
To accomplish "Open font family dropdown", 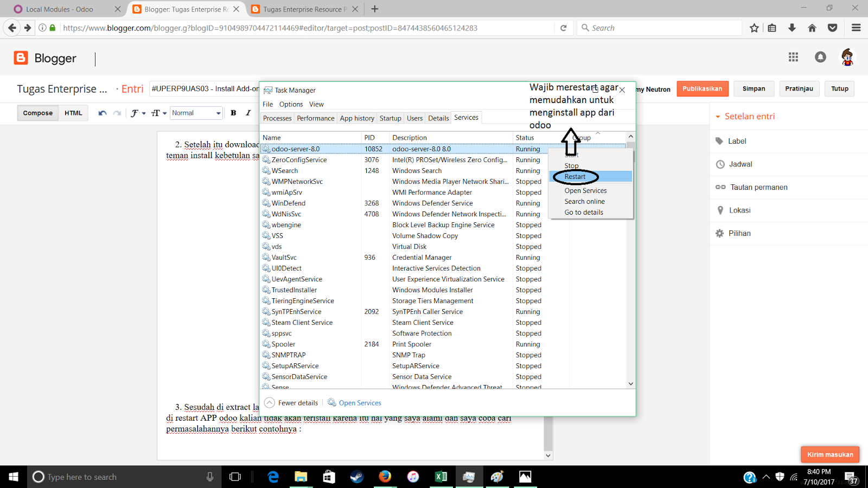I will (x=138, y=113).
